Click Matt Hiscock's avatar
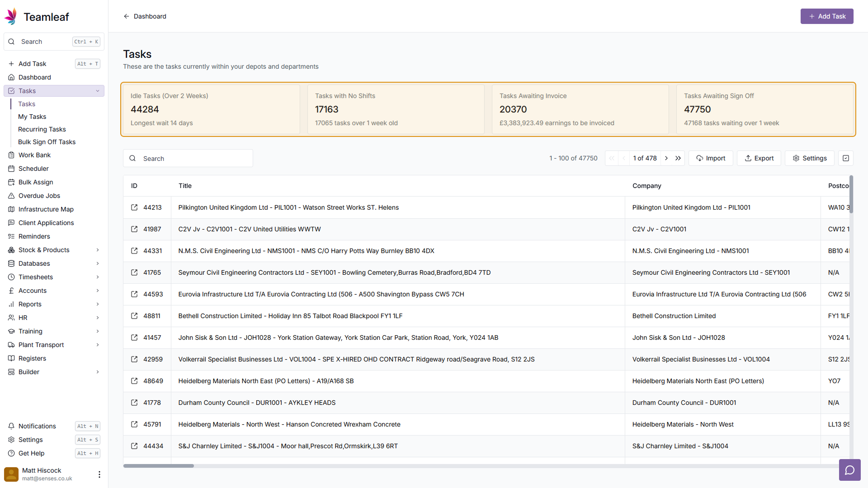Viewport: 868px width, 488px height. click(x=11, y=474)
